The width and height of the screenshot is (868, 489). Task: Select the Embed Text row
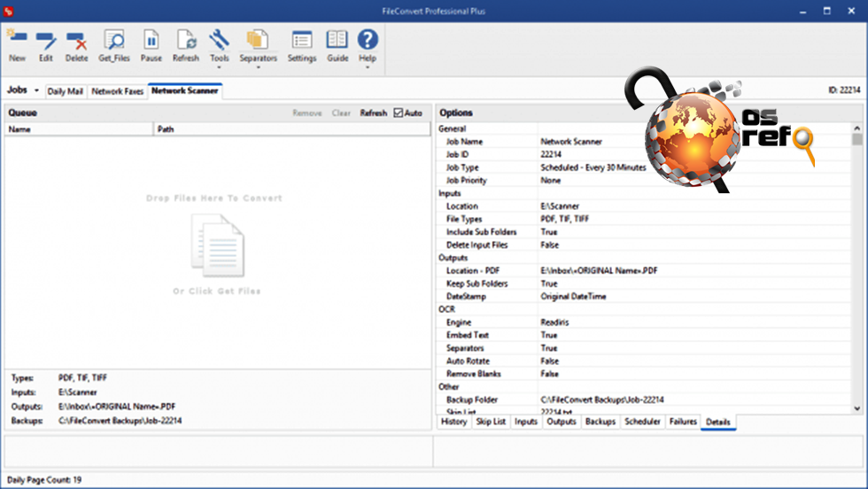click(x=644, y=335)
